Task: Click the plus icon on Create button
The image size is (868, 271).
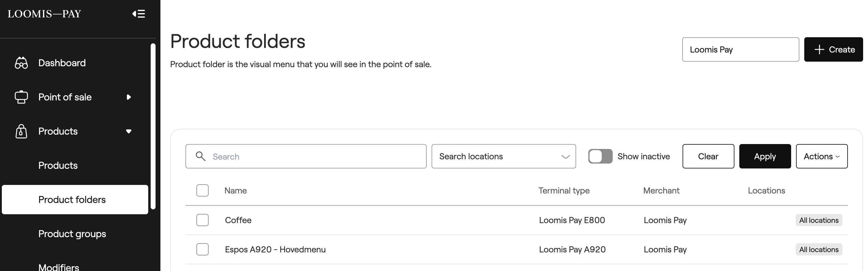Action: [x=819, y=49]
